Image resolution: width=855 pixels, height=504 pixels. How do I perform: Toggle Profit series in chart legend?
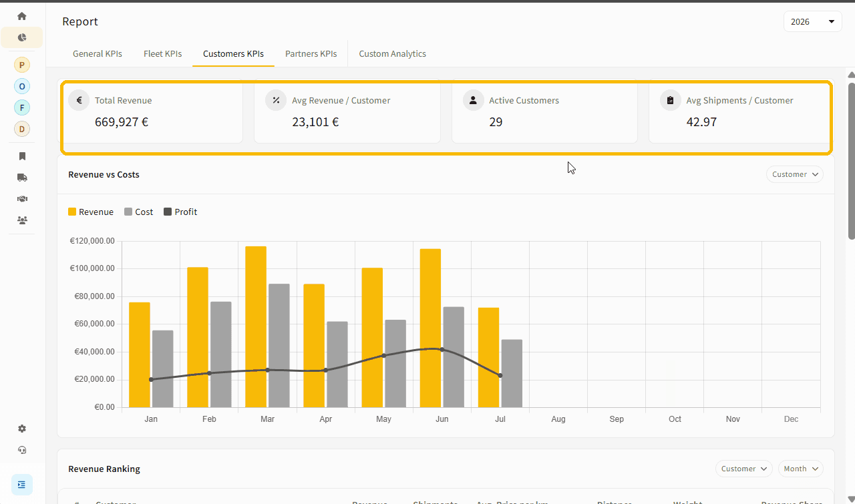click(180, 212)
